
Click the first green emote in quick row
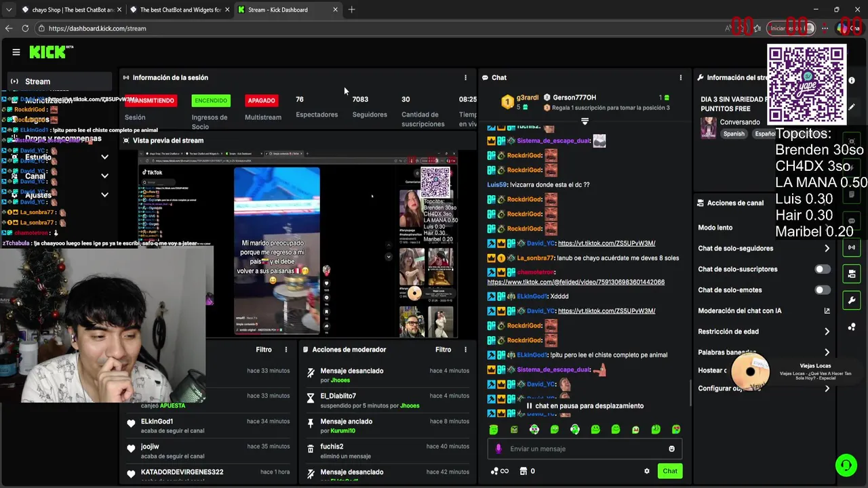click(494, 430)
